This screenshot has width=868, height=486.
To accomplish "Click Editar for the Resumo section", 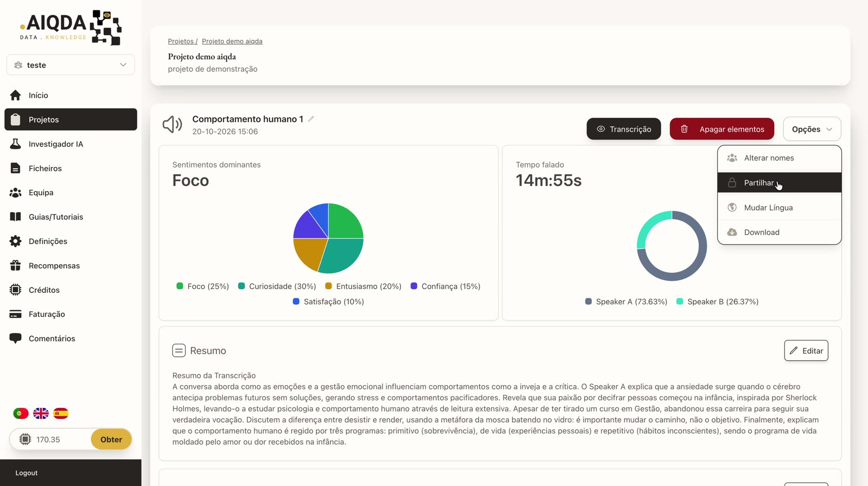I will [x=806, y=350].
